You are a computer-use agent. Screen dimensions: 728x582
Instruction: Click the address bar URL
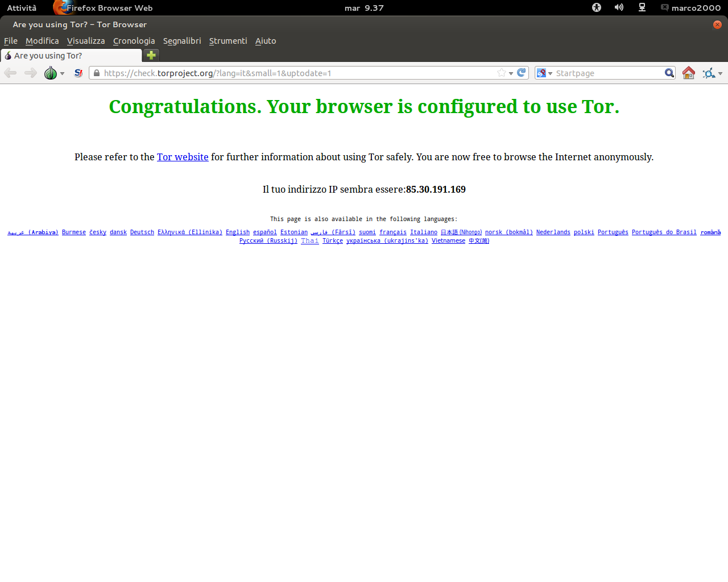(218, 73)
